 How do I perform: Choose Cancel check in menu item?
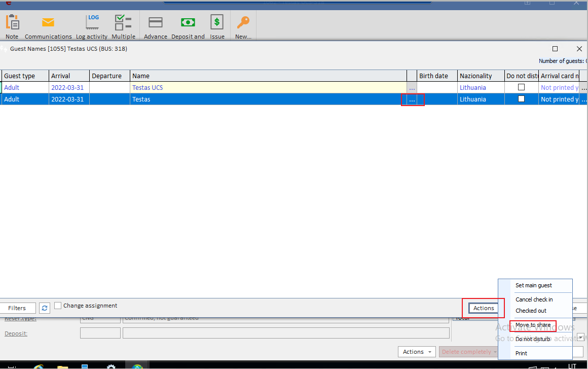pos(534,299)
